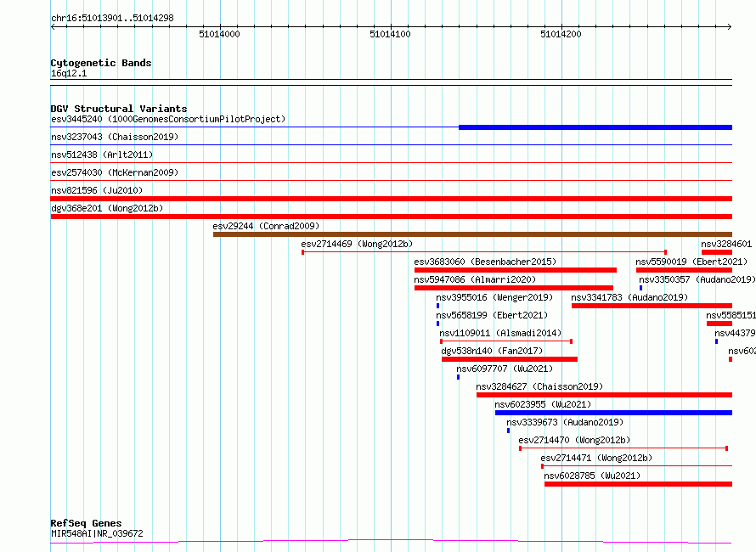Click the nsv6023955 blue variant bar
Screen dimensions: 756x552
coord(614,413)
